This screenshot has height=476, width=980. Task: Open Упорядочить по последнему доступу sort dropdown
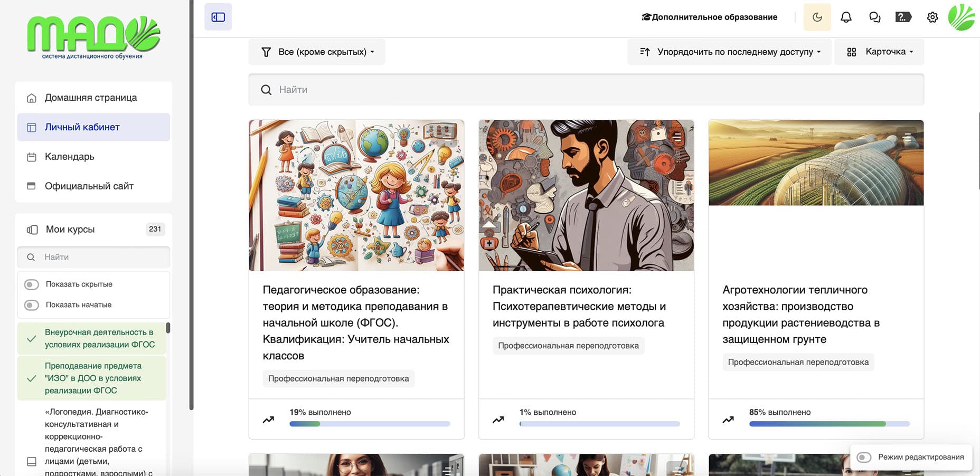[x=729, y=52]
